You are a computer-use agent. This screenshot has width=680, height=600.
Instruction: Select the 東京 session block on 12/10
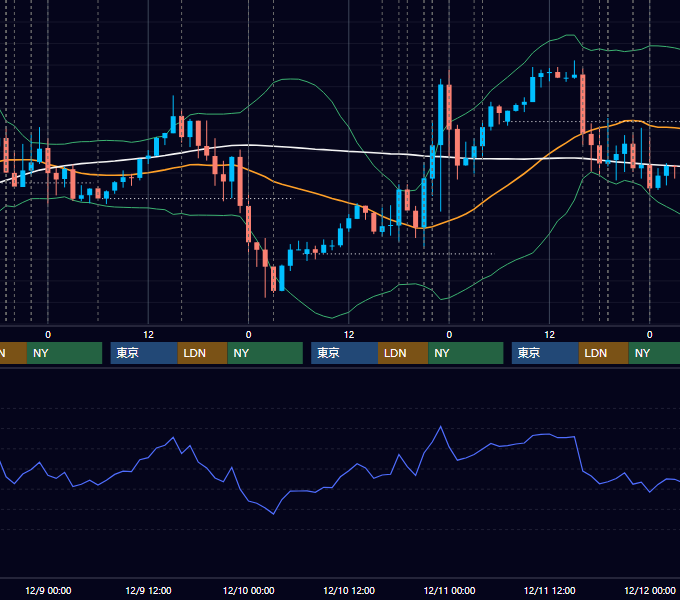click(x=345, y=353)
